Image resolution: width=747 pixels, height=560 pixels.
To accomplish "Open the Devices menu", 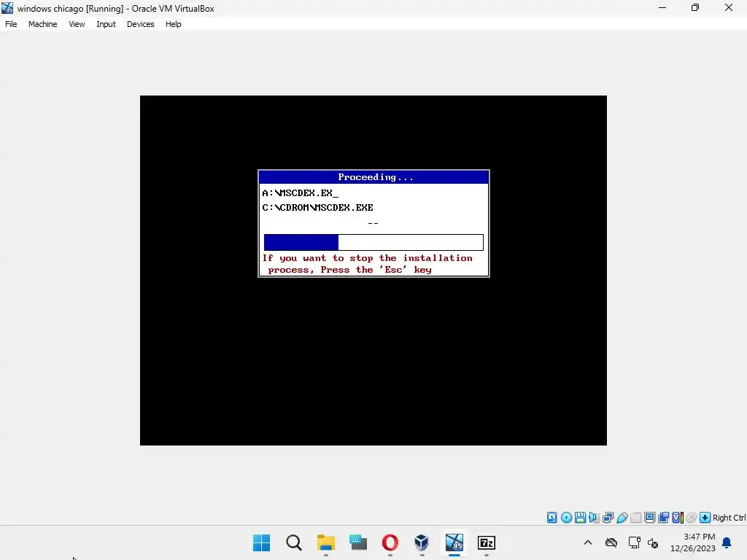I will (140, 24).
